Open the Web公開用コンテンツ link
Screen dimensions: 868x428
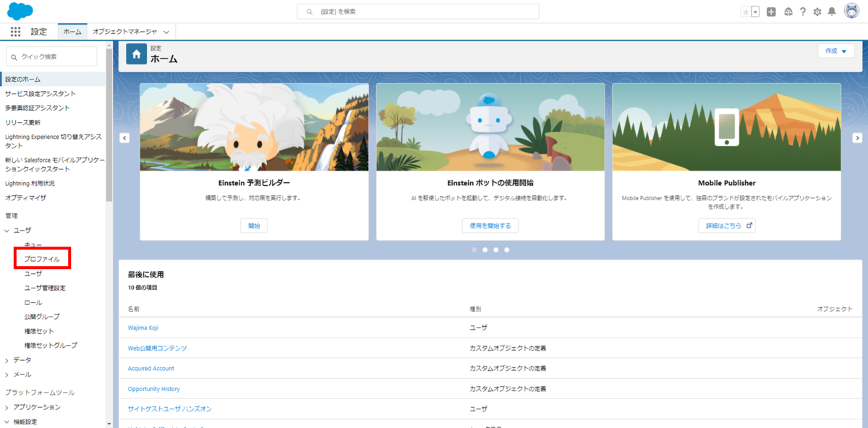point(157,348)
